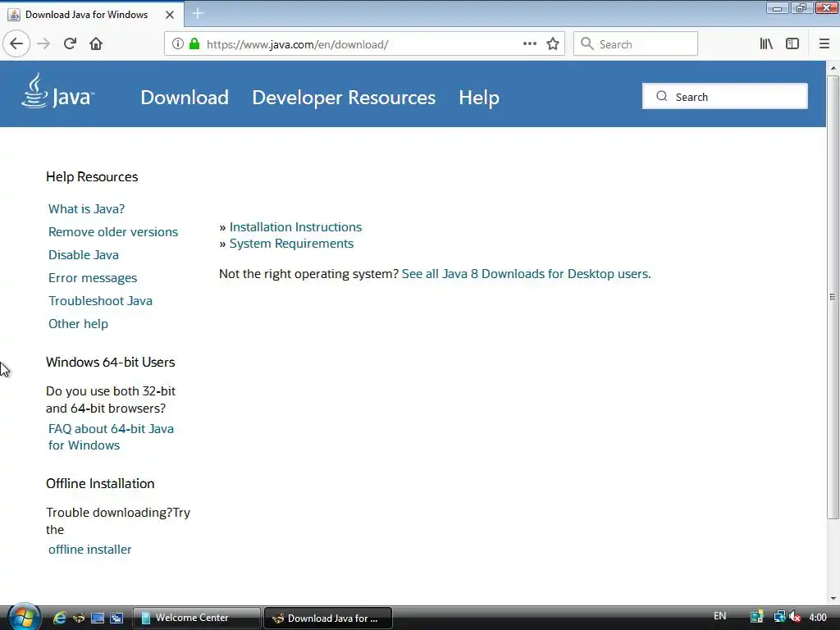Close the Download Java for Windows tab
Viewport: 840px width, 630px height.
click(170, 15)
